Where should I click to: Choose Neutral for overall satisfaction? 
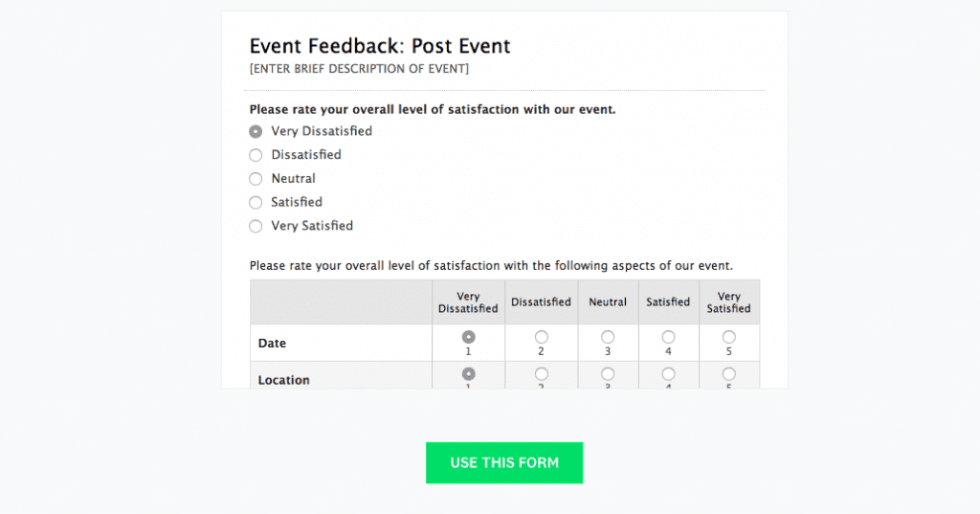(256, 179)
